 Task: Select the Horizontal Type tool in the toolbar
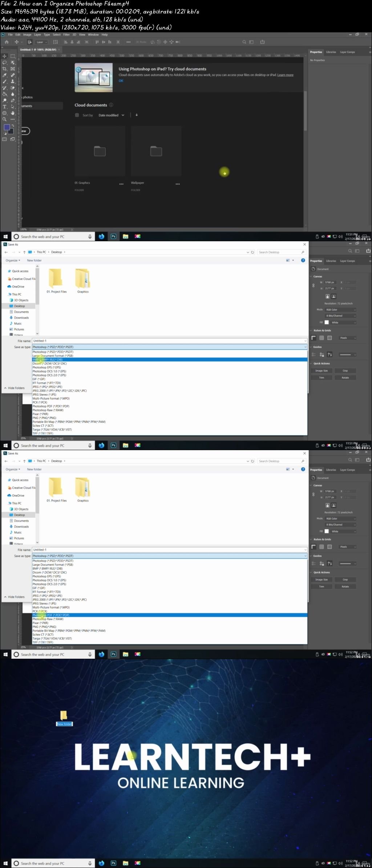[x=5, y=107]
